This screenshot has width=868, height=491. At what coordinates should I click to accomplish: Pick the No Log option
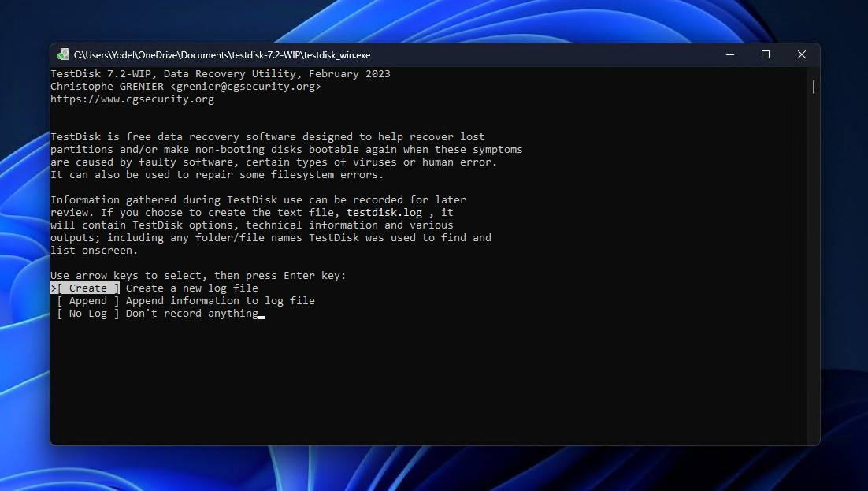87,314
